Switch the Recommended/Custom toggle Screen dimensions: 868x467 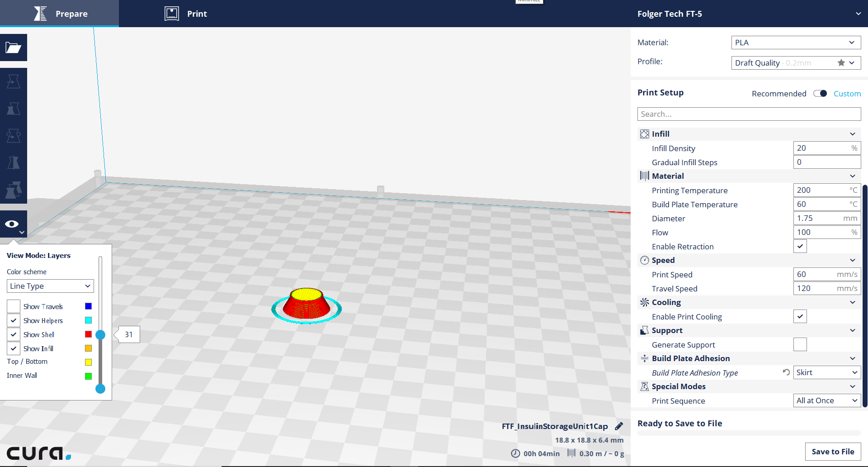pyautogui.click(x=820, y=93)
